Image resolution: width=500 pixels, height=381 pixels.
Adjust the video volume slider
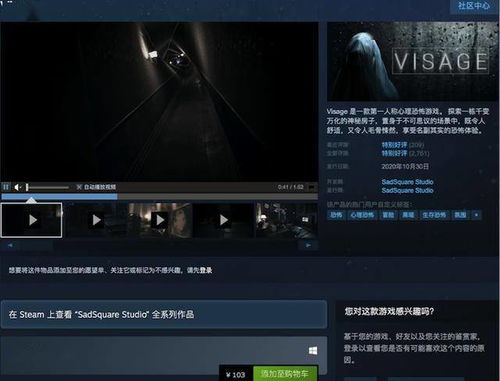click(x=47, y=187)
